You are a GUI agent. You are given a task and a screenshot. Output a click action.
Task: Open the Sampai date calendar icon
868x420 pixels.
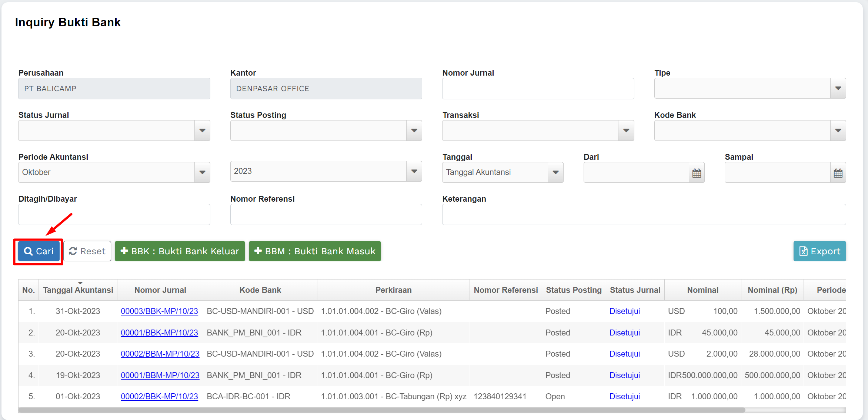pyautogui.click(x=838, y=173)
